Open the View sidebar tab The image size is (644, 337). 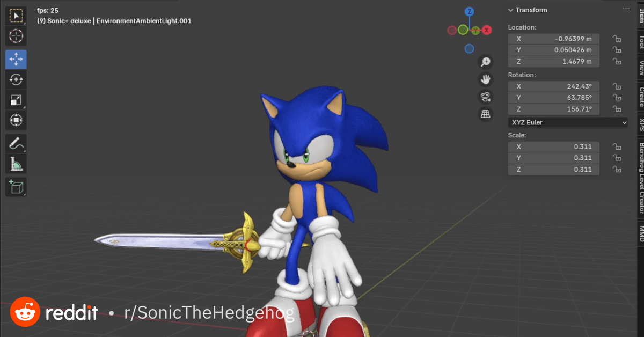click(x=641, y=68)
